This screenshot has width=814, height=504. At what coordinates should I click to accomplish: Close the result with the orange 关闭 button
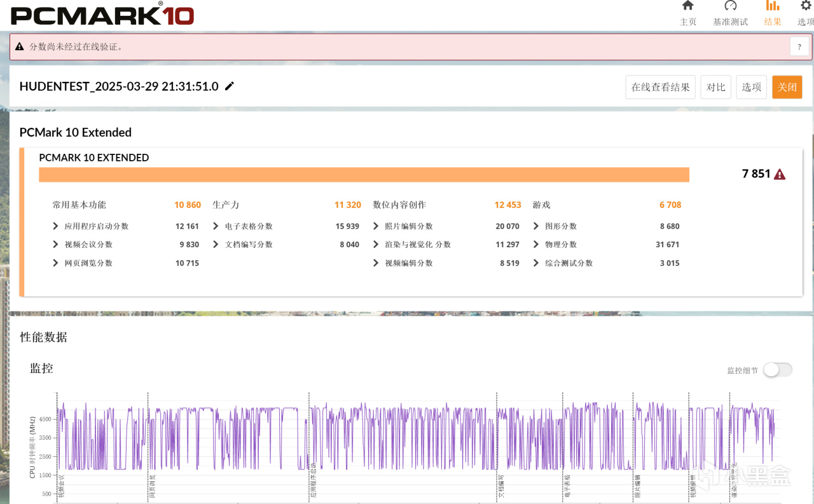coord(787,87)
